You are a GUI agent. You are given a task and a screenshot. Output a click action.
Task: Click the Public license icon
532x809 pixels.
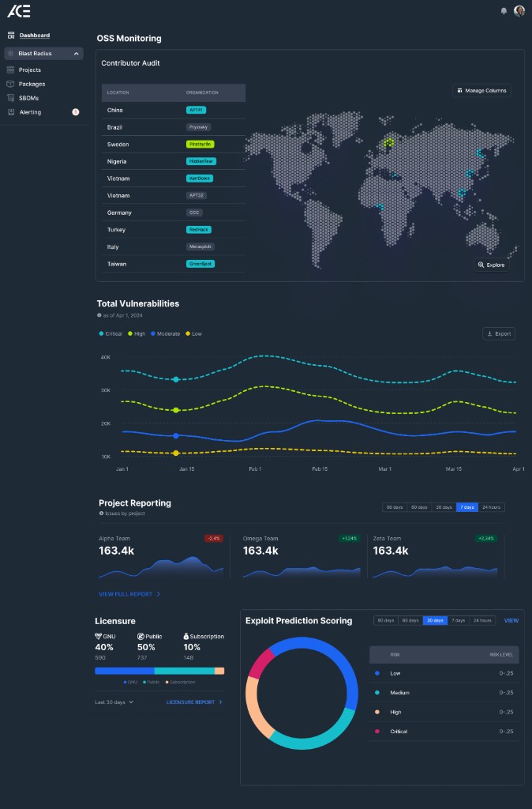(x=140, y=636)
